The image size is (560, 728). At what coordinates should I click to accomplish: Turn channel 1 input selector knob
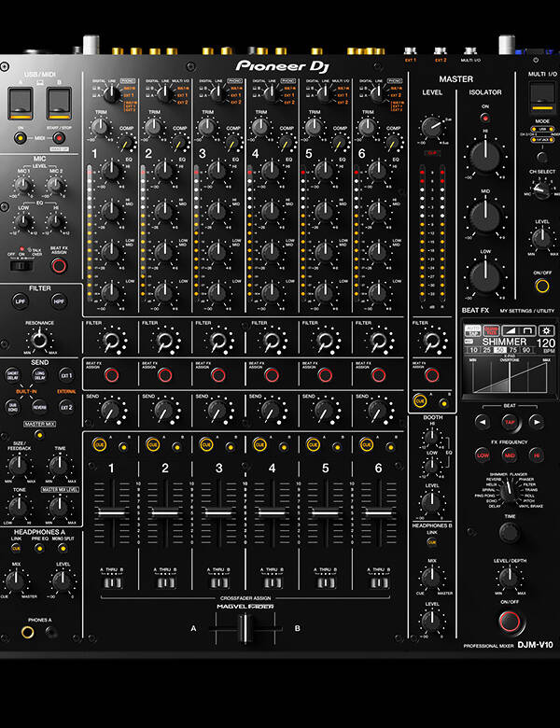click(111, 94)
